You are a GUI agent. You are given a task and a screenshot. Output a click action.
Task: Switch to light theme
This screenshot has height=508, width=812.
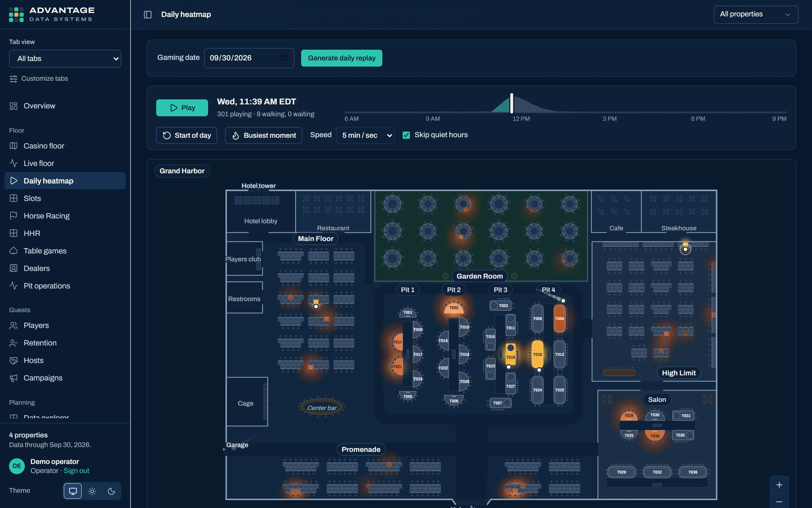coord(92,491)
